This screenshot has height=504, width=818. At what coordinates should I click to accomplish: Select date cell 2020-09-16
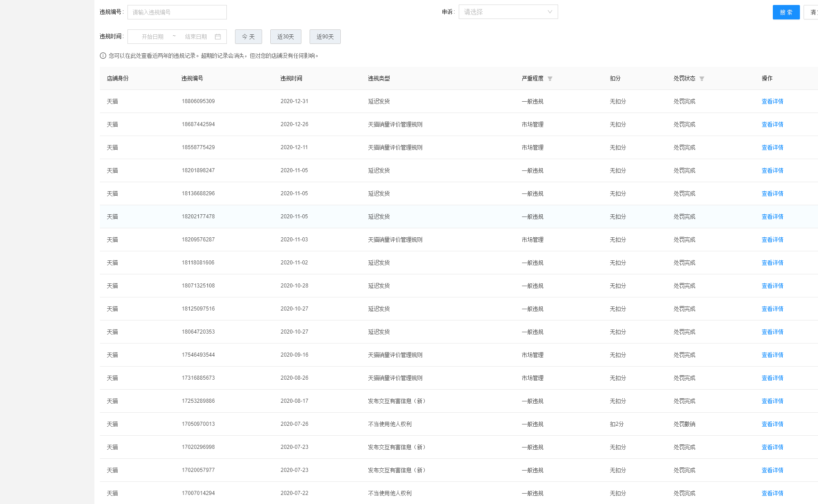pos(294,355)
